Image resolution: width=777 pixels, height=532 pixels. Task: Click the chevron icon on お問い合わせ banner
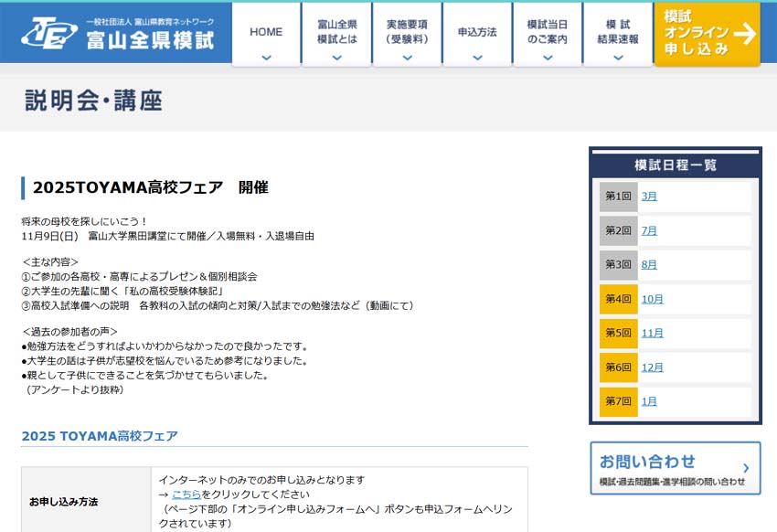[x=746, y=468]
